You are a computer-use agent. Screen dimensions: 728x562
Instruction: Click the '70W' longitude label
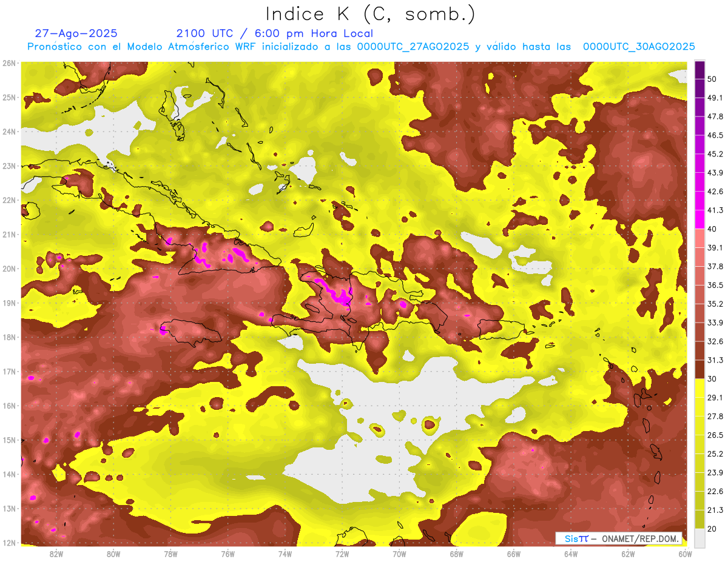point(399,554)
